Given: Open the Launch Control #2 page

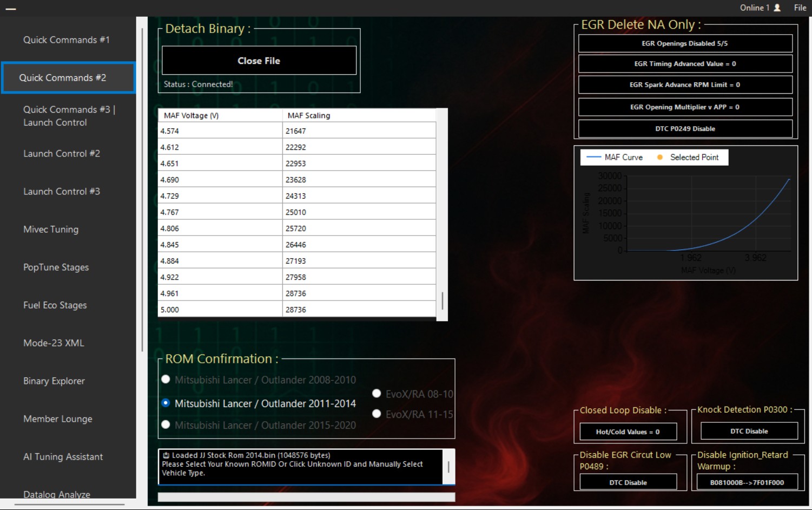Looking at the screenshot, I should point(62,154).
